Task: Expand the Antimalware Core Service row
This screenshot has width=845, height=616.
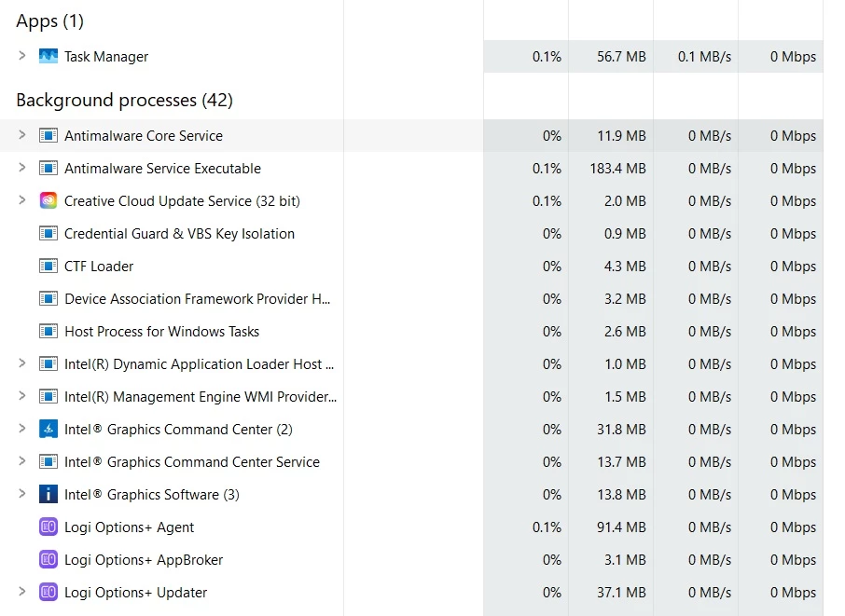Action: [x=22, y=134]
